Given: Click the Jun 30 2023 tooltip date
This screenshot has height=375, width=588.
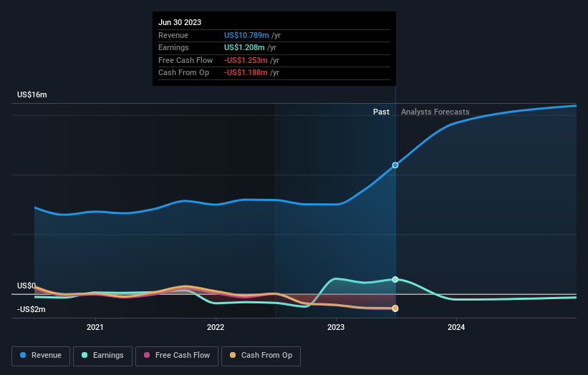Looking at the screenshot, I should [180, 22].
